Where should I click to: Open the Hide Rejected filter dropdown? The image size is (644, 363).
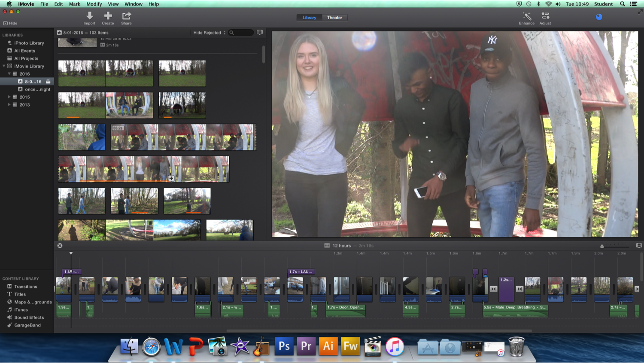coord(209,32)
